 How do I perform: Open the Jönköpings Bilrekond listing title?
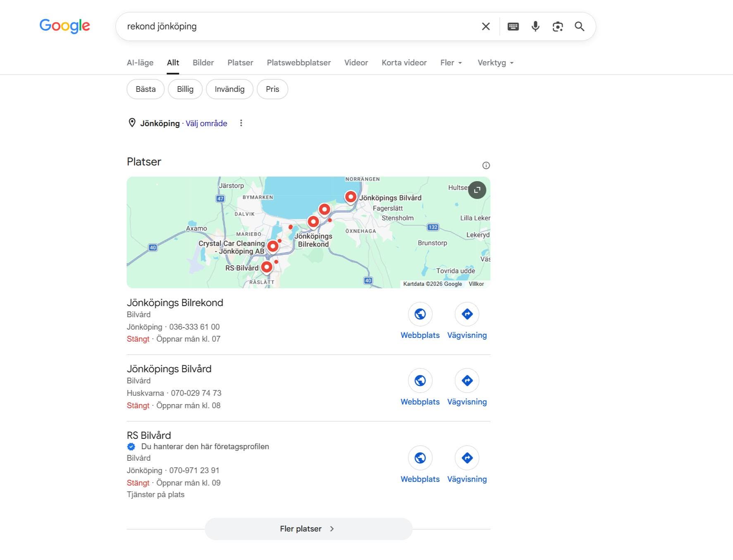tap(175, 303)
